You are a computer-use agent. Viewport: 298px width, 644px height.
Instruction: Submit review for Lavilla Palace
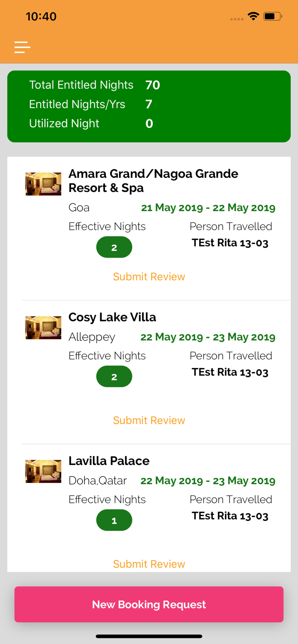[x=149, y=564]
